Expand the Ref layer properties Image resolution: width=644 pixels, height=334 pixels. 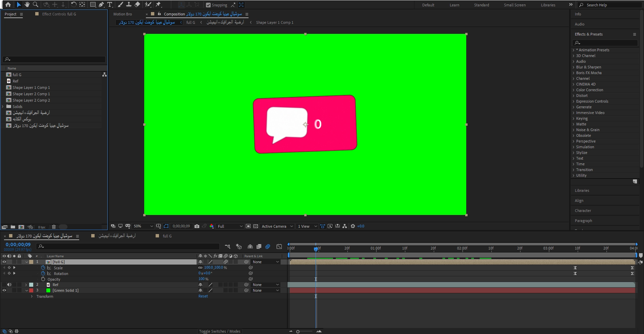click(x=26, y=285)
